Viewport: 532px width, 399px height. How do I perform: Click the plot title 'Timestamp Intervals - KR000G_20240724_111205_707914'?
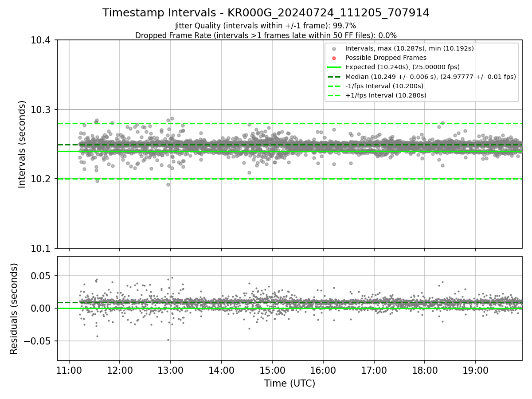tap(266, 13)
